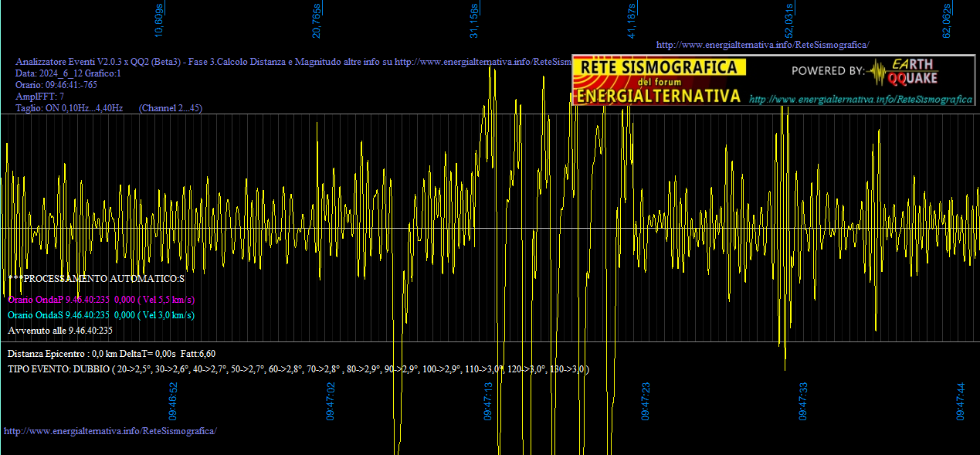This screenshot has width=980, height=455.
Task: Click the cyan "Orario OndaS 9.46.40:235" line
Action: (x=101, y=315)
